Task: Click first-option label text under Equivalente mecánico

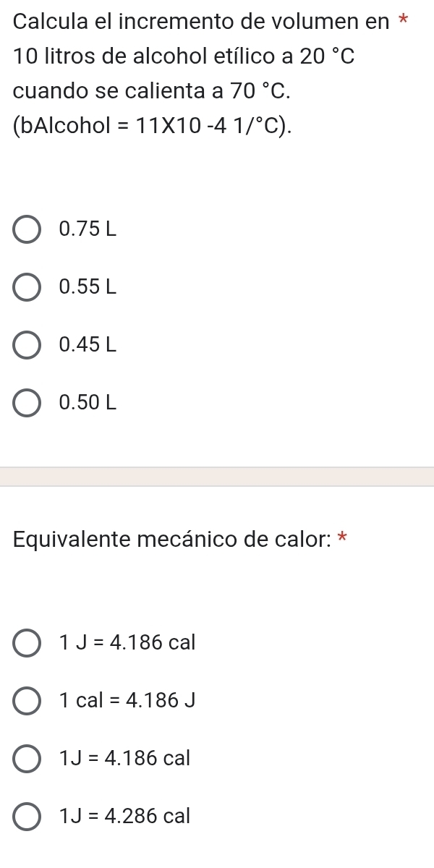Action: coord(128,642)
